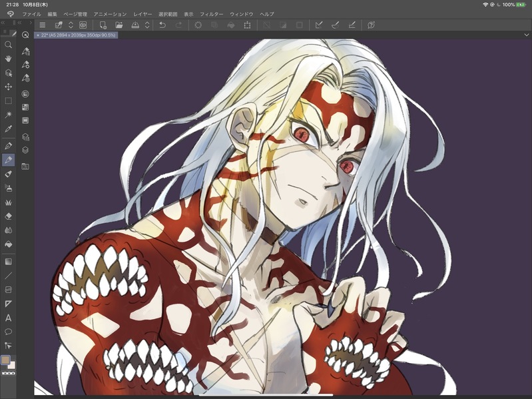Viewport: 532px width, 399px height.
Task: Click the Save icon in command bar
Action: pos(135,25)
